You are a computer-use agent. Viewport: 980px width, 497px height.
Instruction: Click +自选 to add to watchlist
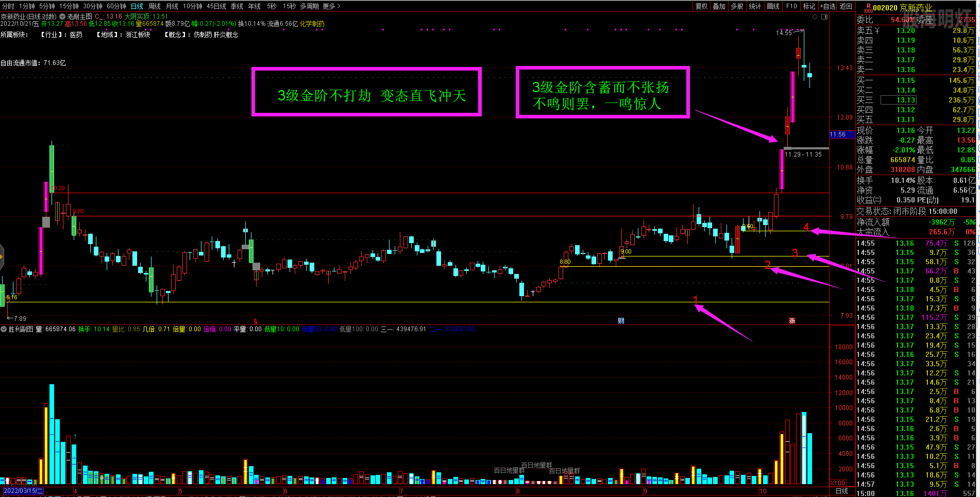828,6
